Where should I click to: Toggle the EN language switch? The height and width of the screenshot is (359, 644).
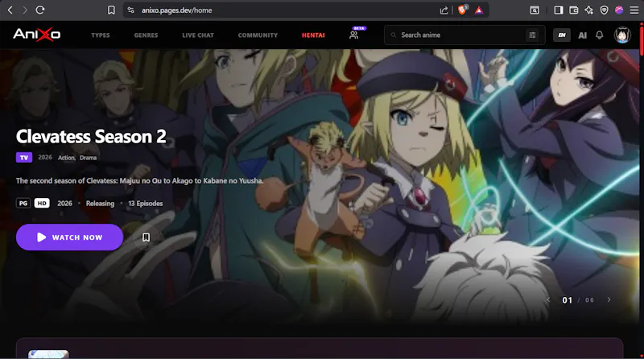point(561,35)
